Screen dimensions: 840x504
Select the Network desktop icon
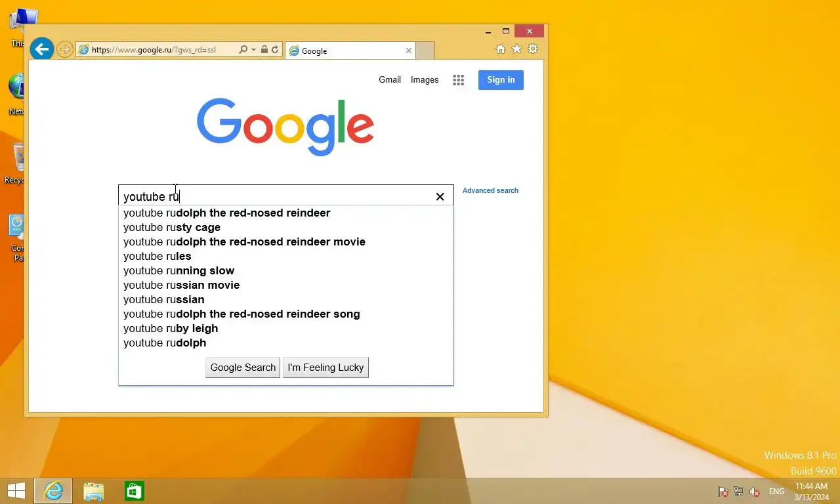16,95
